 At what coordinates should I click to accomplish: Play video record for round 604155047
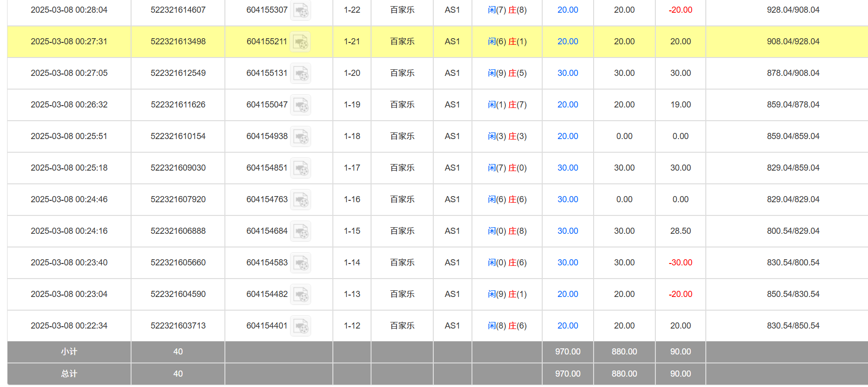click(x=300, y=105)
